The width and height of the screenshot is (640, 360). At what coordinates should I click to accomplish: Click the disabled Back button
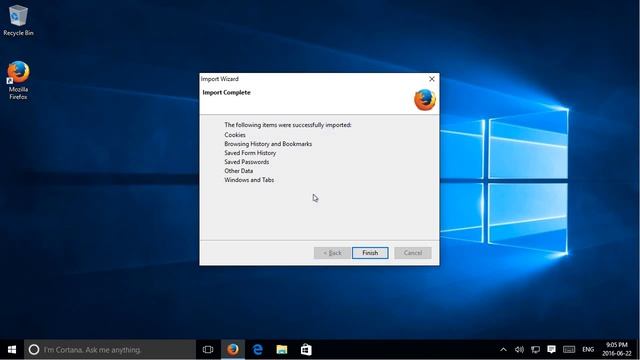pyautogui.click(x=332, y=253)
